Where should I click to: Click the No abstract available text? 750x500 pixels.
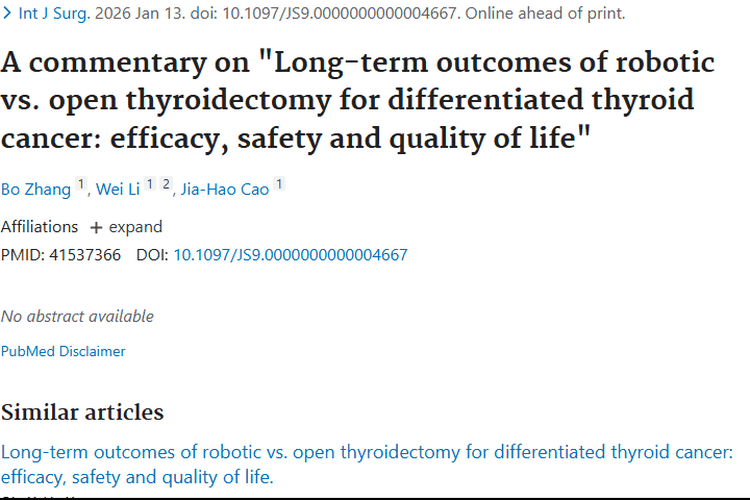click(77, 316)
